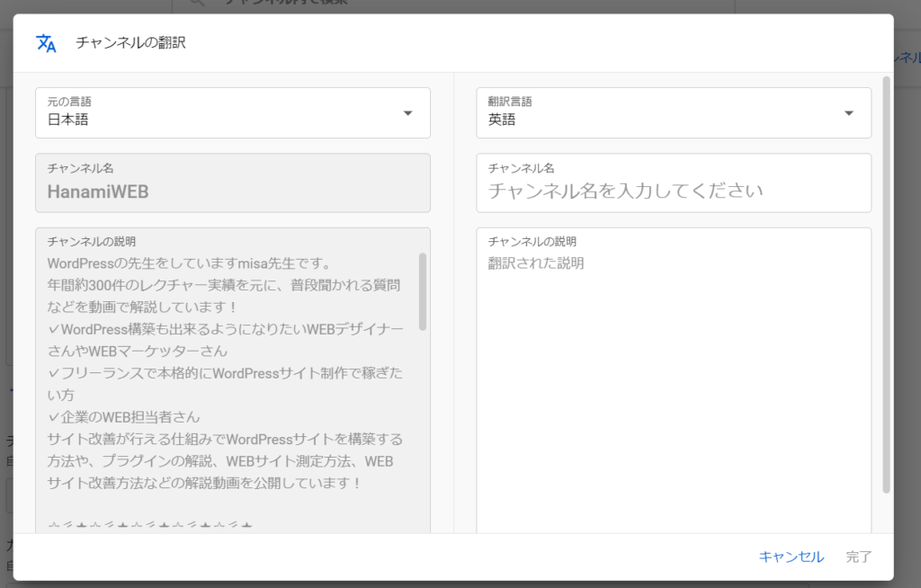Click the 翻訳言語 field label
Image resolution: width=921 pixels, height=588 pixels.
[x=510, y=102]
